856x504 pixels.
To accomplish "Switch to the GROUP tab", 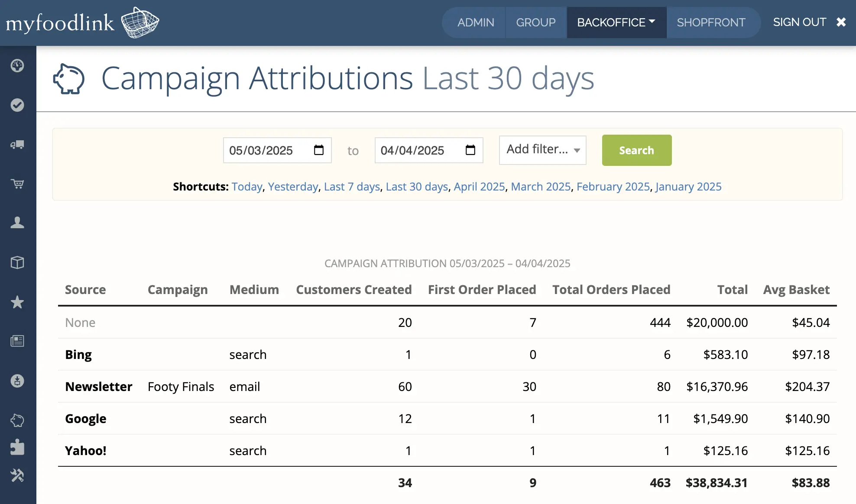I will coord(535,23).
